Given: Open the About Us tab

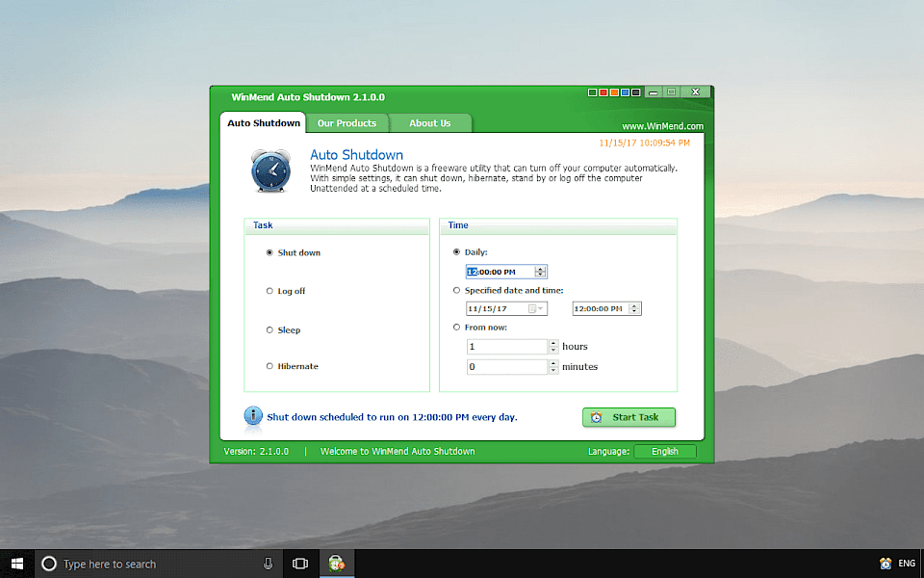Looking at the screenshot, I should pos(429,122).
